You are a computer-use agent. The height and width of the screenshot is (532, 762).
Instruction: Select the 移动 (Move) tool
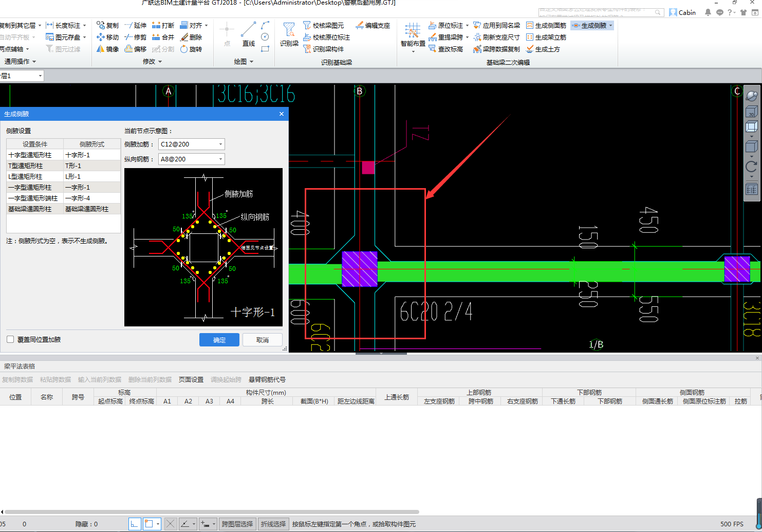coord(107,37)
